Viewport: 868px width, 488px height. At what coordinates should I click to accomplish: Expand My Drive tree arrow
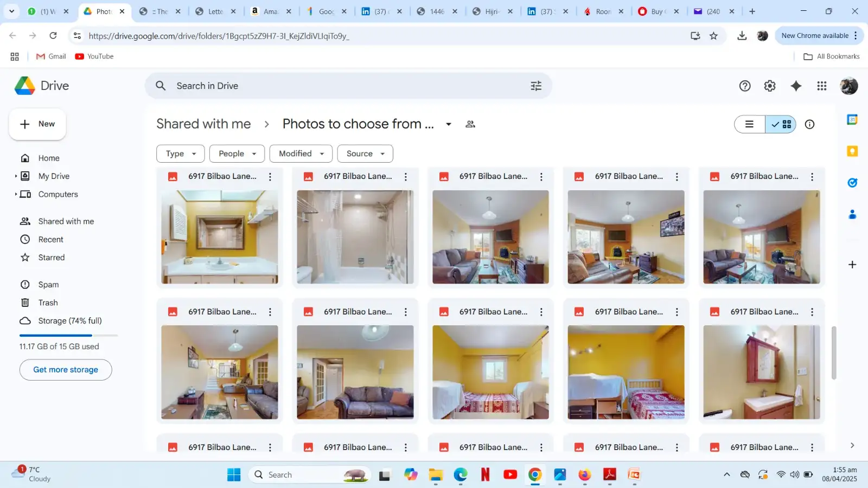coord(16,176)
